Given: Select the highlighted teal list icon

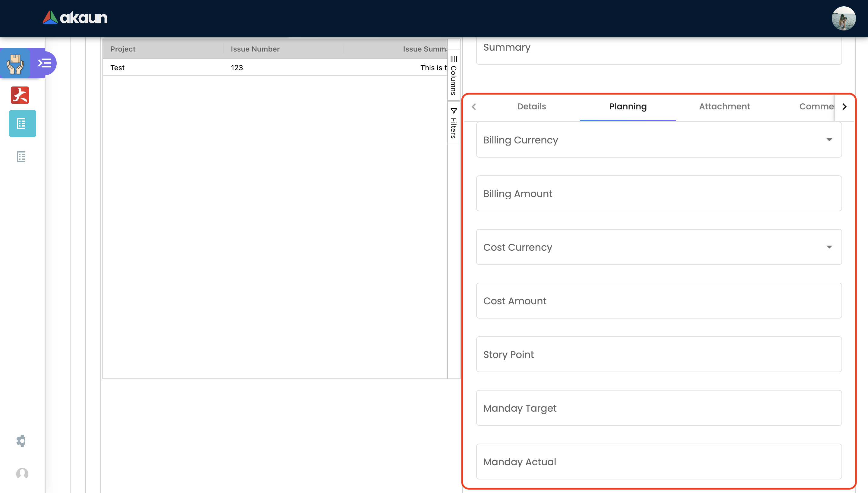Looking at the screenshot, I should (x=22, y=124).
